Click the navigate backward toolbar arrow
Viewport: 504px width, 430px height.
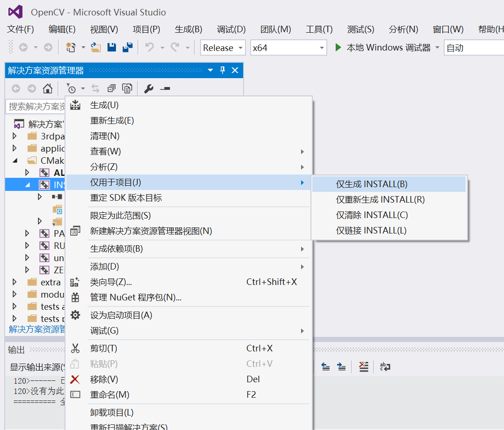23,48
